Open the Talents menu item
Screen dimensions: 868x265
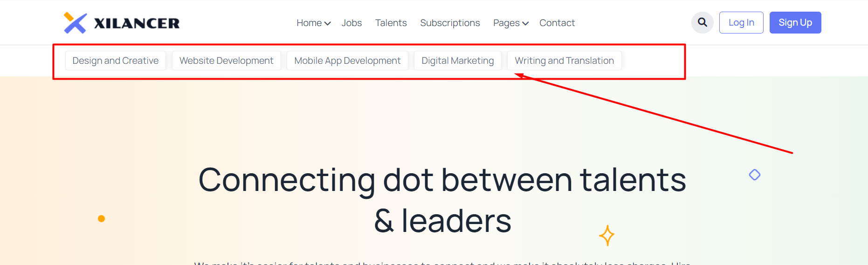[x=391, y=23]
